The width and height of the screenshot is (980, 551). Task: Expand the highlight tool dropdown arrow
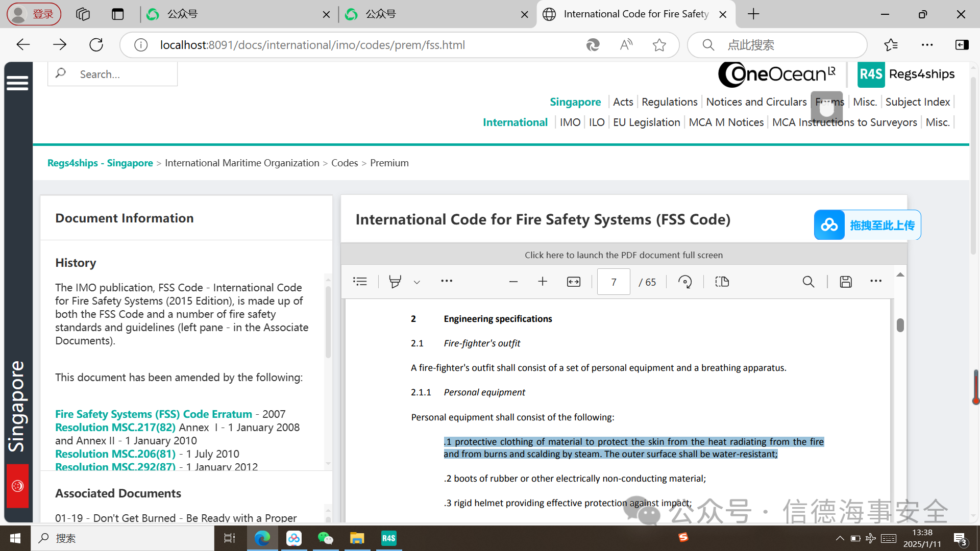[x=417, y=282]
